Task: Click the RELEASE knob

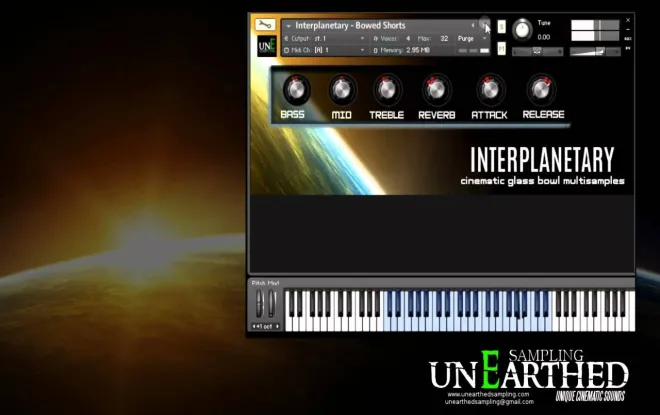Action: pos(541,89)
